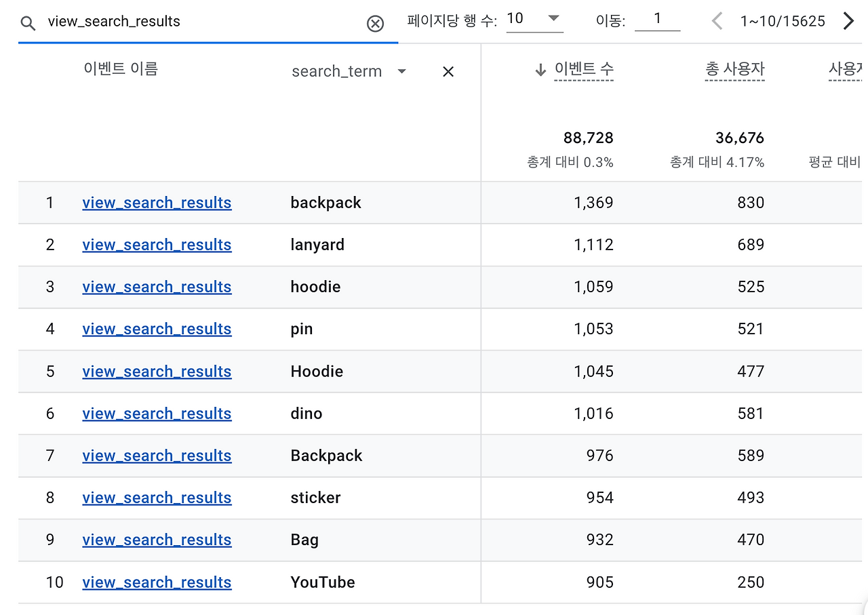Click total users value 830
Image resolution: width=868 pixels, height=615 pixels.
tap(751, 203)
